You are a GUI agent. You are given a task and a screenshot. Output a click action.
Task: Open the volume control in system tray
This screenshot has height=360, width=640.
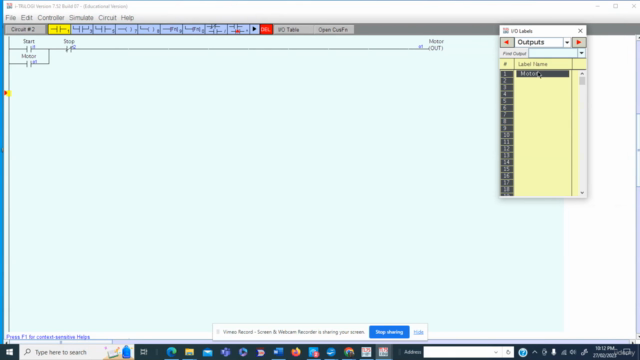point(573,352)
